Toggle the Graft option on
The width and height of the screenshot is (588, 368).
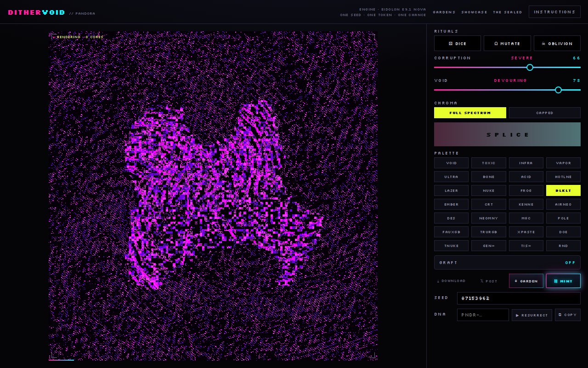507,263
